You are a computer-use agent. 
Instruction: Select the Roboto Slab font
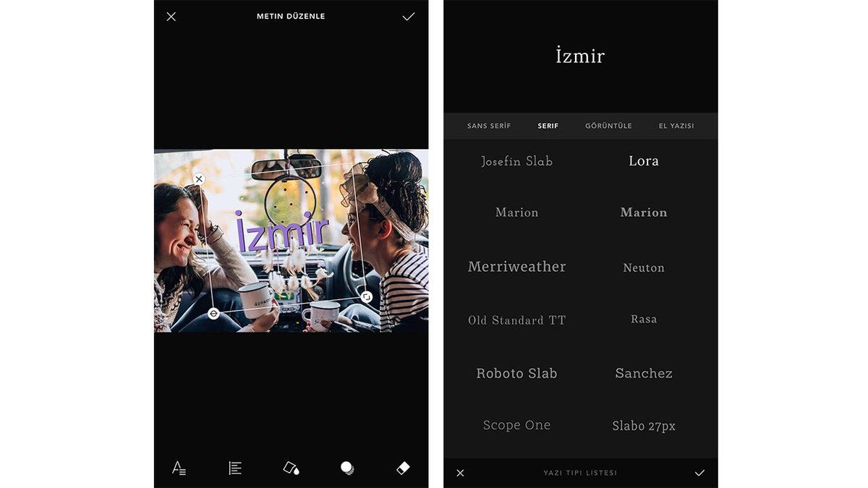(516, 374)
